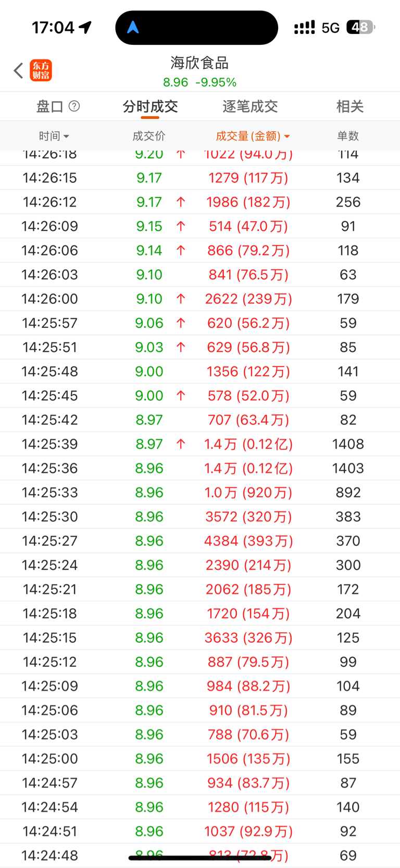Select the 14:25:36 trade row with 1403 orders
400x868 pixels.
click(200, 468)
